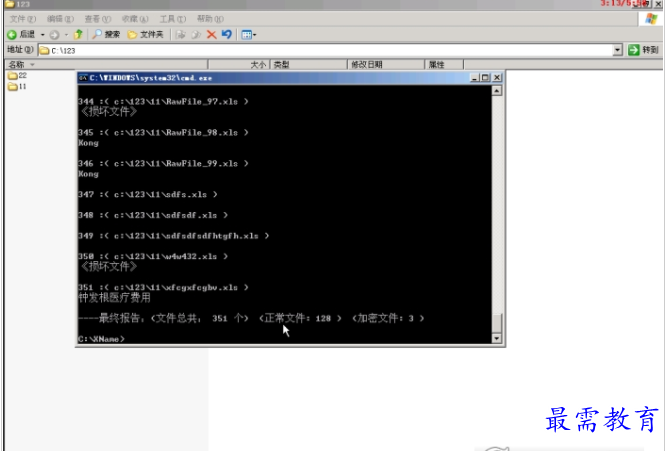Open the Search (搜索) toolbar button
Image resolution: width=667 pixels, height=451 pixels.
106,34
